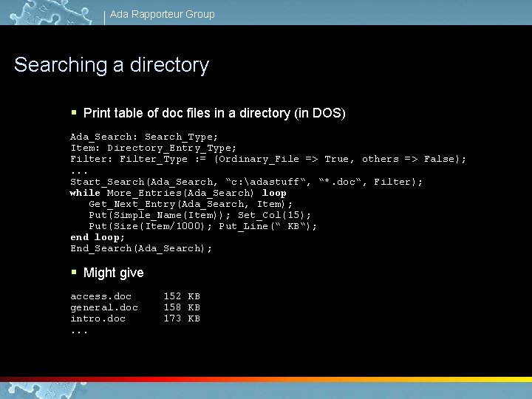Click the line 'Item: Directory_Entry_Type;'
This screenshot has height=399, width=532.
153,148
